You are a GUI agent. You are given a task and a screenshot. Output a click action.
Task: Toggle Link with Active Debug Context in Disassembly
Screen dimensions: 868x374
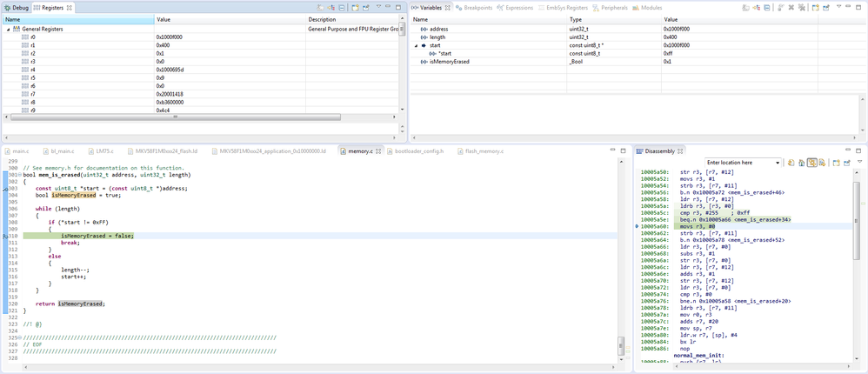(812, 163)
